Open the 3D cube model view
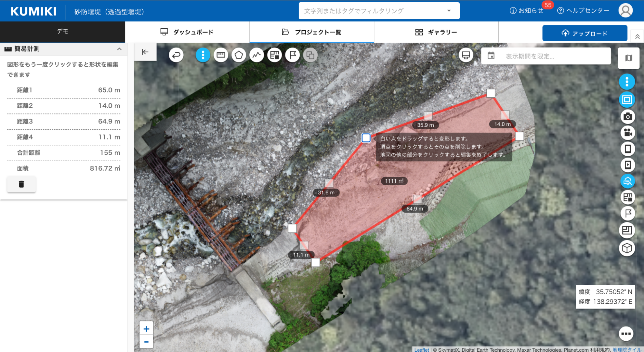The height and width of the screenshot is (352, 644). [627, 248]
